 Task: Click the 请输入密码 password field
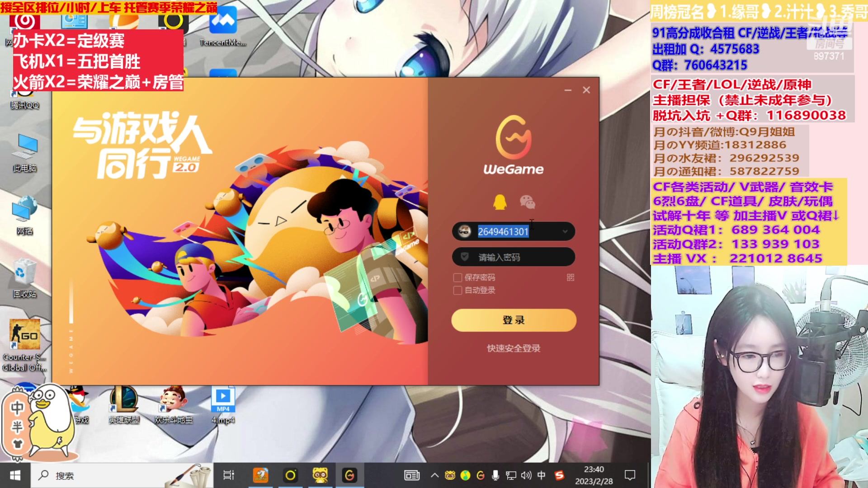[514, 257]
